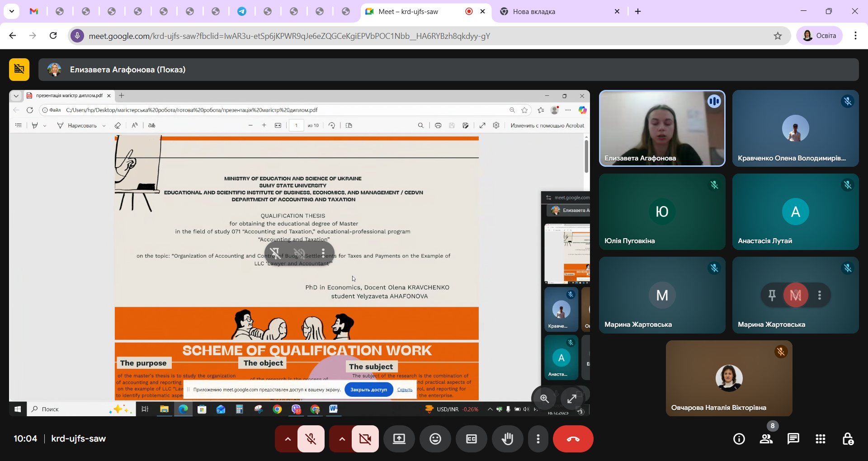Raise hand in the meeting
This screenshot has height=461, width=868.
508,439
